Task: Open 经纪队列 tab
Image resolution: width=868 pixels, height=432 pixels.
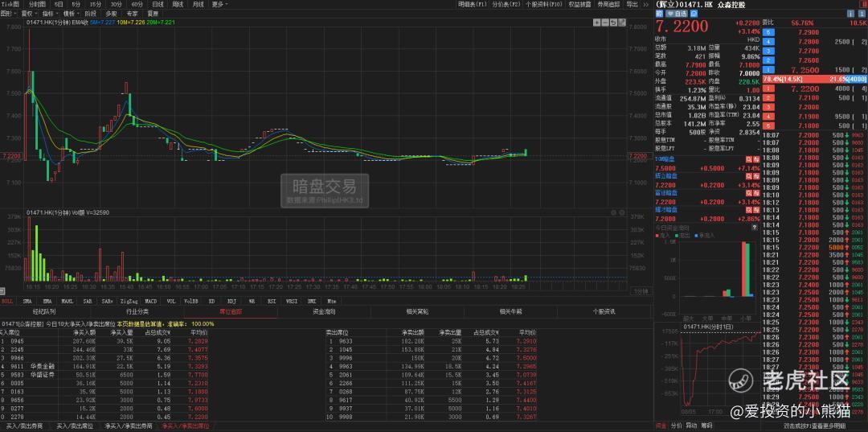Action: 44,311
